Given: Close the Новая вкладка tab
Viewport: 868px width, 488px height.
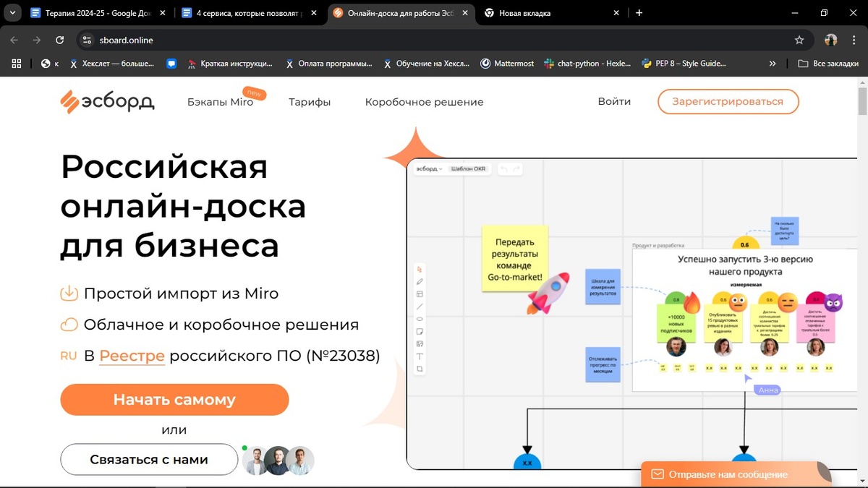Looking at the screenshot, I should point(616,13).
